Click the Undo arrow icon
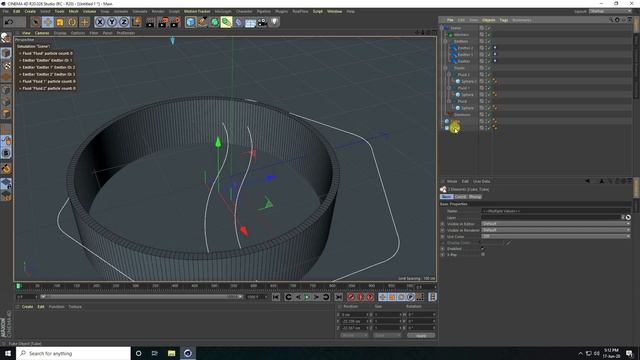 point(9,22)
